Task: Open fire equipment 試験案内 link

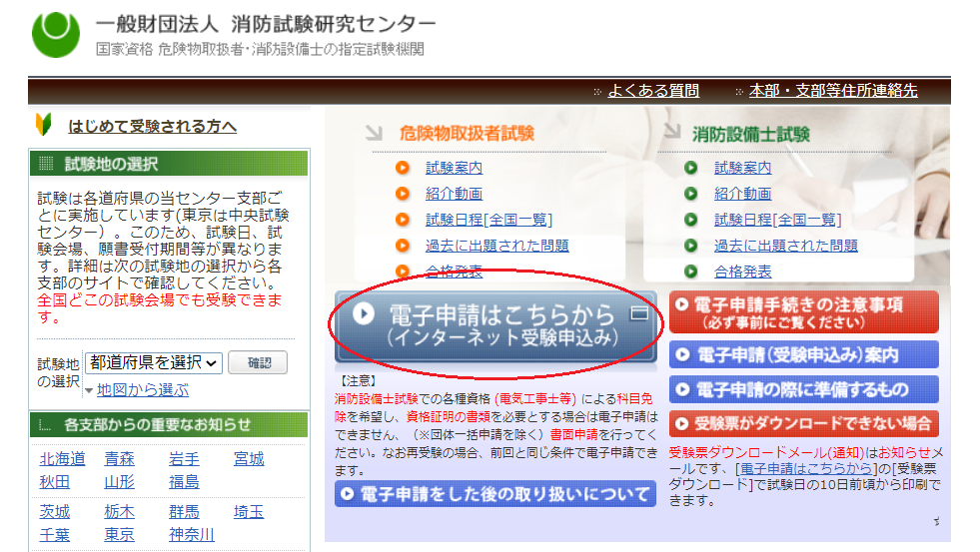Action: [x=742, y=168]
